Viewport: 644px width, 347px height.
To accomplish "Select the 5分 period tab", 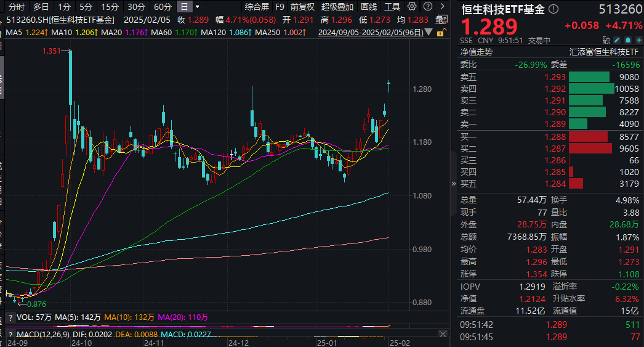I will [86, 7].
